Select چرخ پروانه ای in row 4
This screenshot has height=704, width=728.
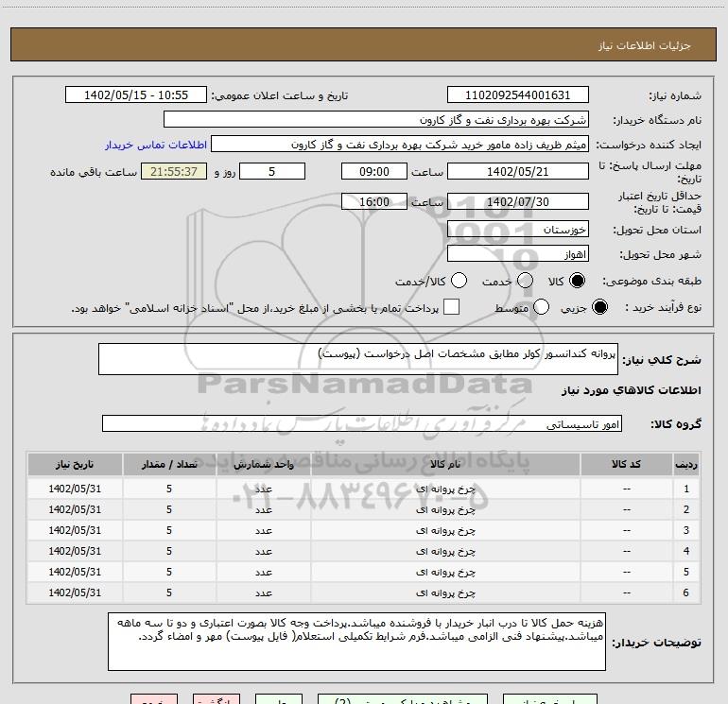click(445, 551)
